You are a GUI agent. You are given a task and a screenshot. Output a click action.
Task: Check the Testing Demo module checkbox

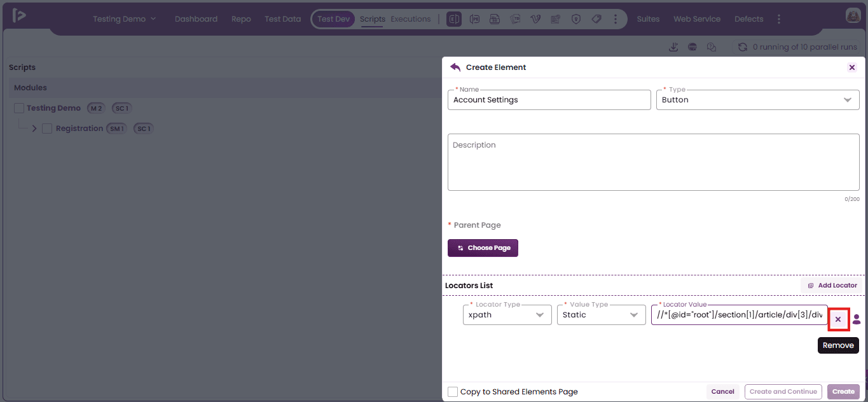pos(19,108)
